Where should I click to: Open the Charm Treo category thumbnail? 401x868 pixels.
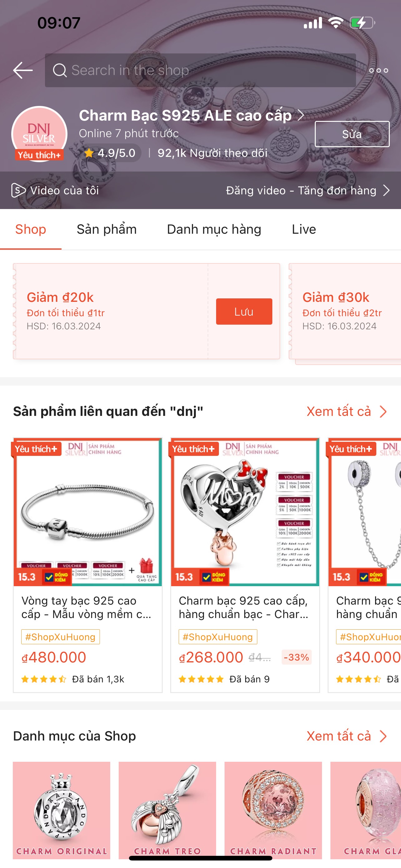[x=167, y=811]
